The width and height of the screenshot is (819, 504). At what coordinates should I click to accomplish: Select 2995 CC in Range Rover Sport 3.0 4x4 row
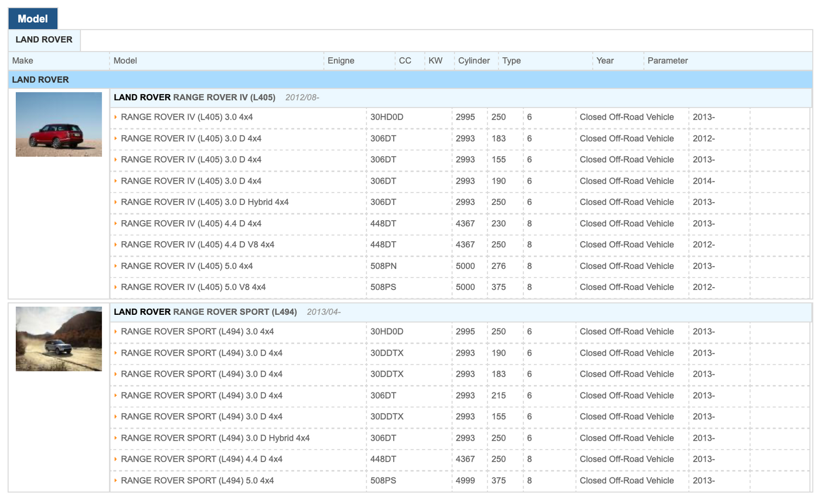click(465, 332)
